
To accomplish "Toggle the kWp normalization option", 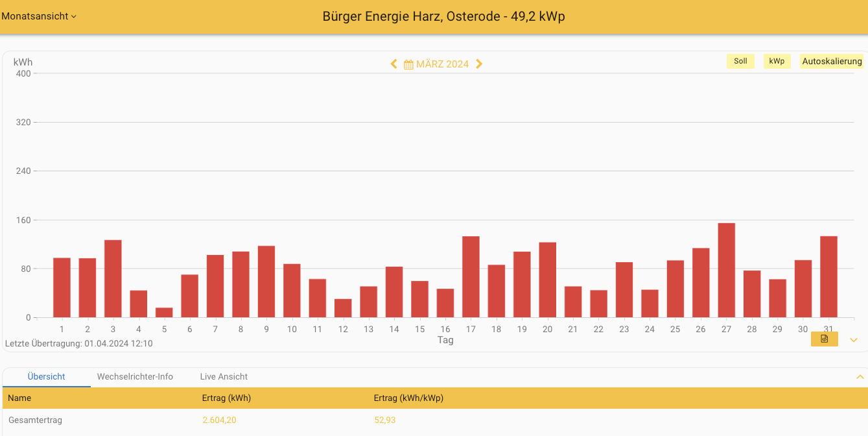I will point(777,62).
